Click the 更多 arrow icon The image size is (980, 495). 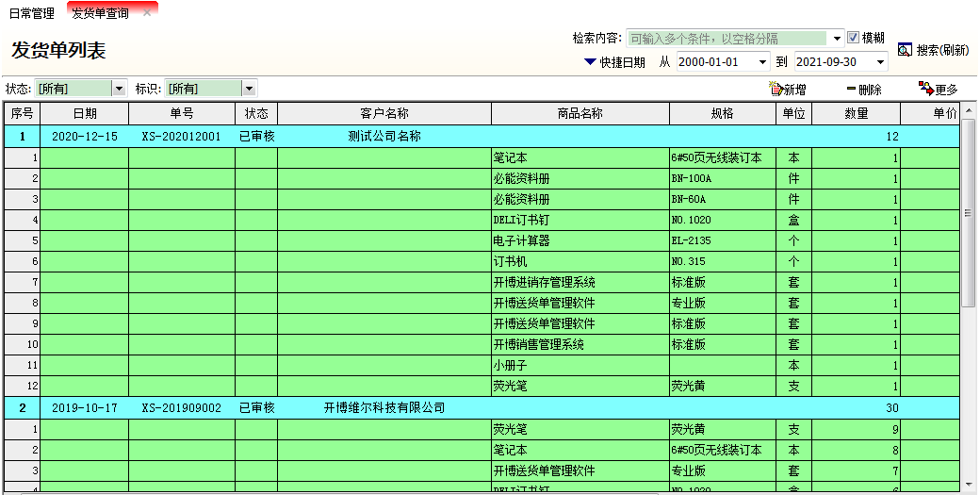(x=926, y=88)
